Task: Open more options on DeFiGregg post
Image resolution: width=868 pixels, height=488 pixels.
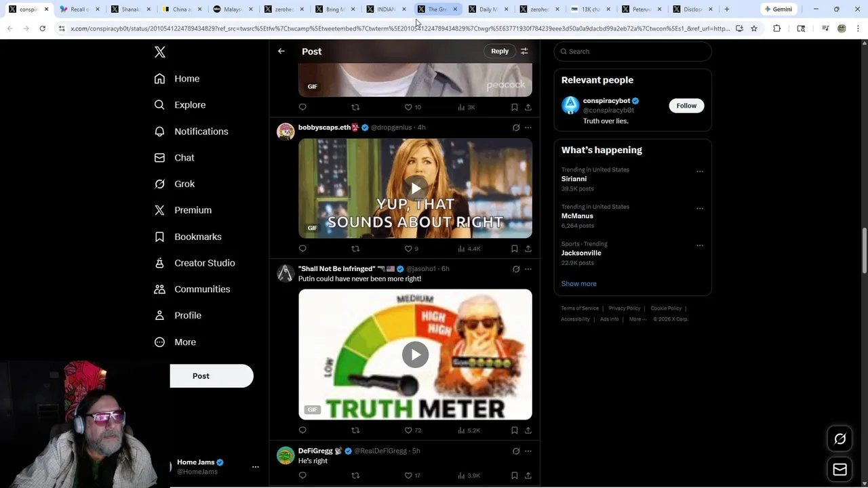Action: click(528, 451)
